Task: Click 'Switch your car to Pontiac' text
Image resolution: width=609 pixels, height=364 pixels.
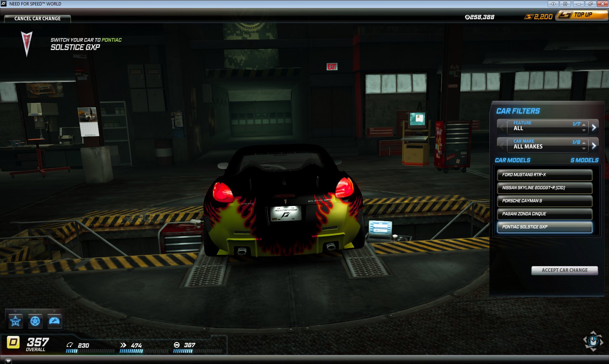Action: coord(86,40)
